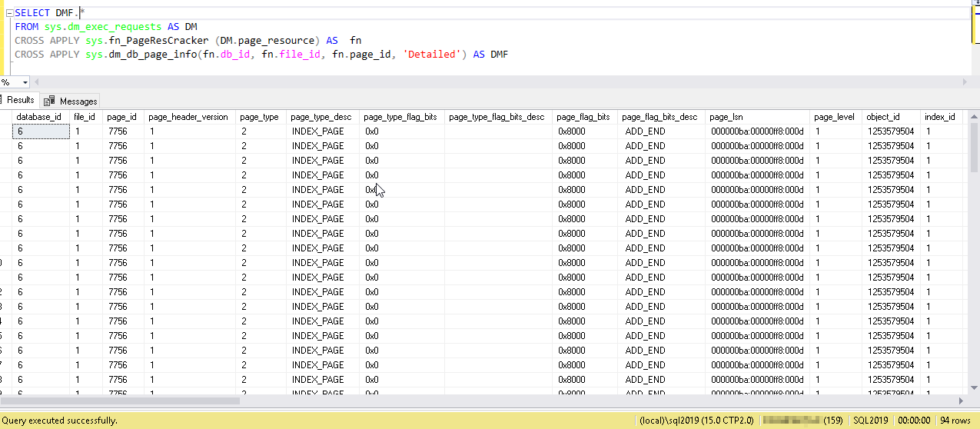Collapse the SELECT statement outline block
The height and width of the screenshot is (429, 980).
[9, 13]
